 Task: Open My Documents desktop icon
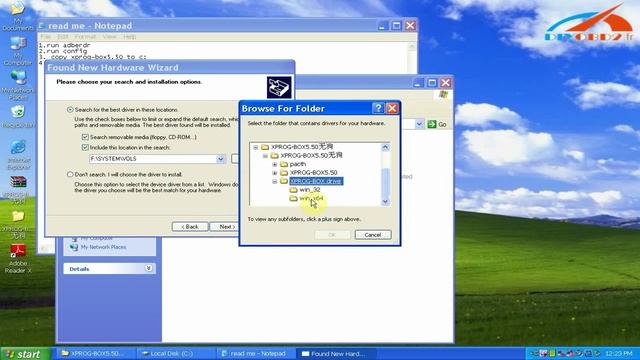click(18, 16)
